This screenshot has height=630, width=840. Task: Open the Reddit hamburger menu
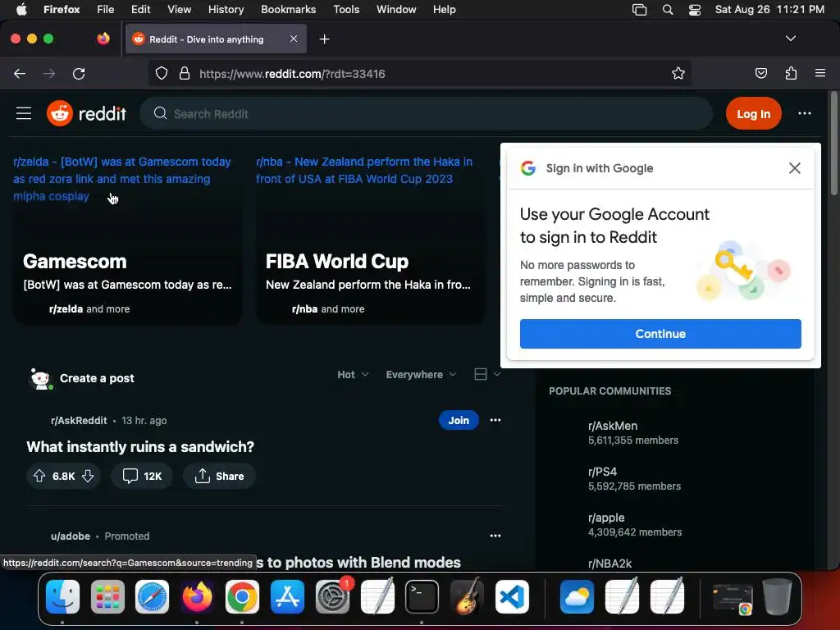click(x=24, y=113)
